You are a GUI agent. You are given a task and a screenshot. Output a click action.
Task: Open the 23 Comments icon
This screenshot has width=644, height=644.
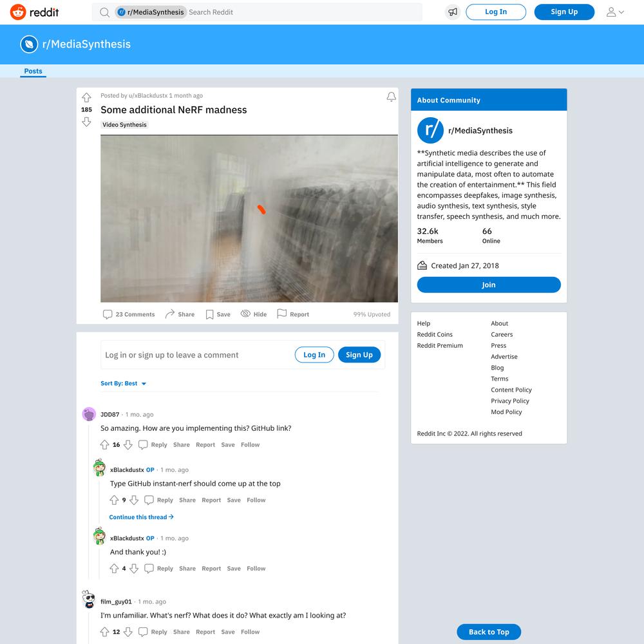click(x=107, y=314)
